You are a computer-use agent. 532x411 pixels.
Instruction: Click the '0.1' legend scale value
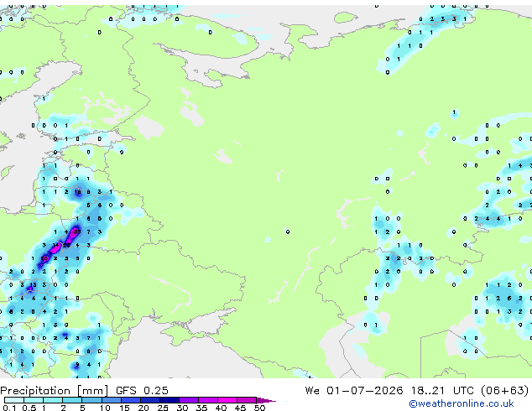pyautogui.click(x=9, y=408)
